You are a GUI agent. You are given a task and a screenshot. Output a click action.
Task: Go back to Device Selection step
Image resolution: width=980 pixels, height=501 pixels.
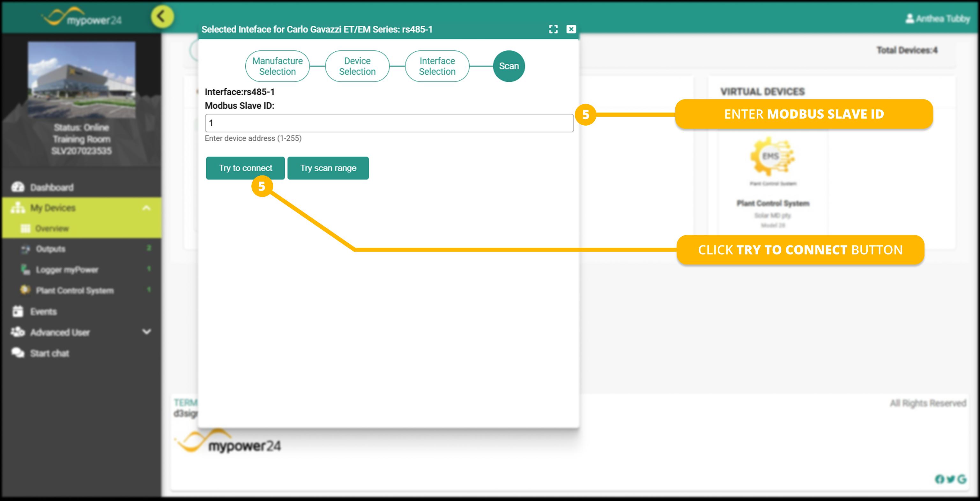[357, 66]
